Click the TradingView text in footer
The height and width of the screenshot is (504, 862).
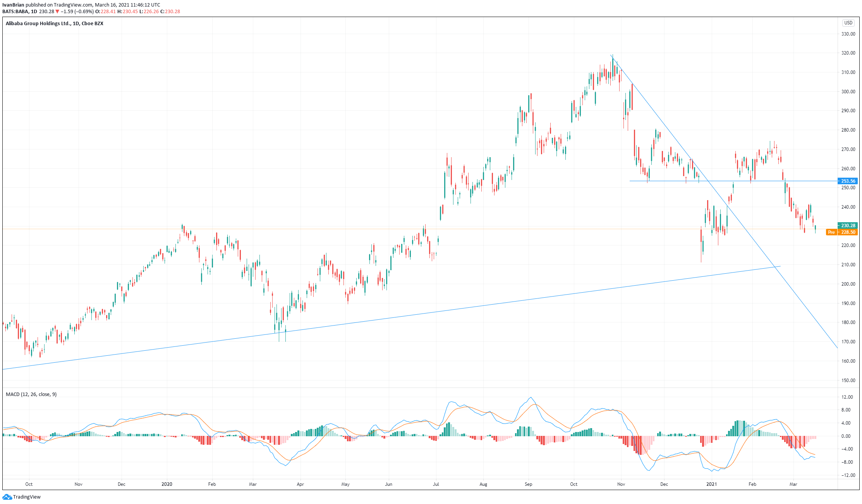tap(27, 497)
